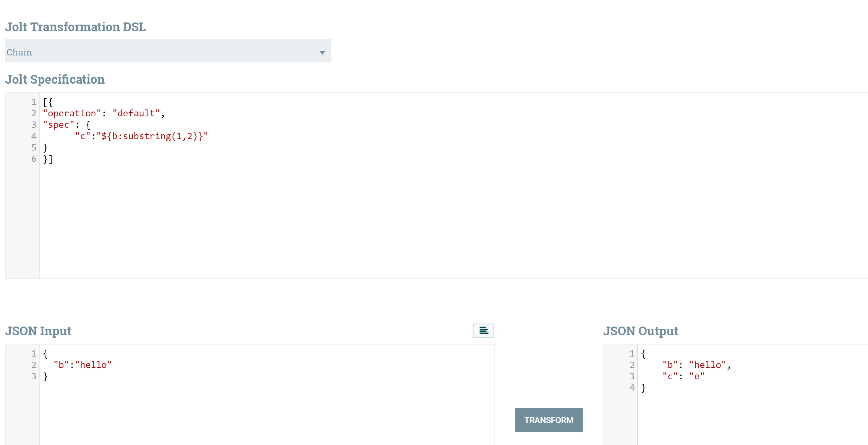868x445 pixels.
Task: Click the "operation": "default" line in spec
Action: tap(104, 113)
